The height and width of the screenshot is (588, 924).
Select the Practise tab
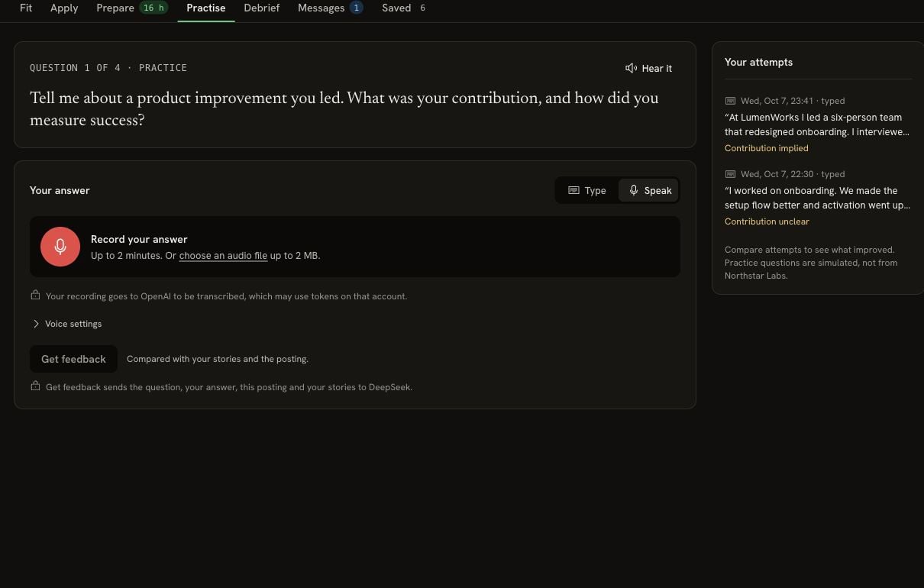[206, 8]
